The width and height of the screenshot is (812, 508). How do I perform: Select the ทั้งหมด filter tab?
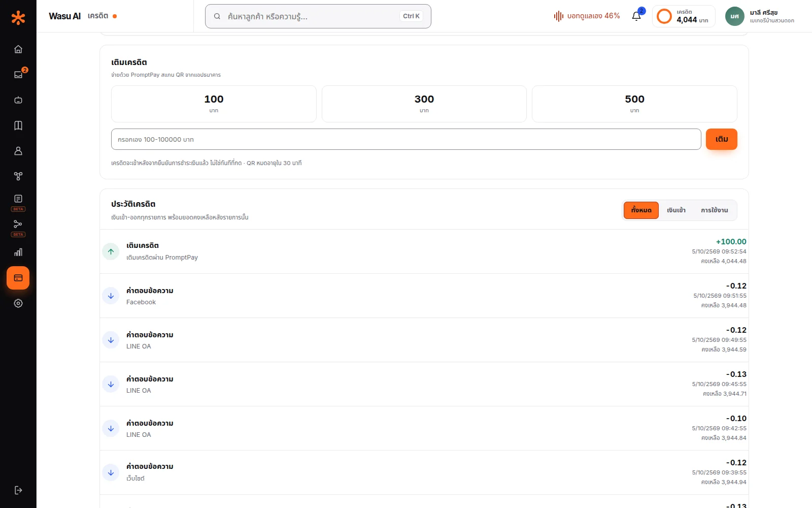641,210
